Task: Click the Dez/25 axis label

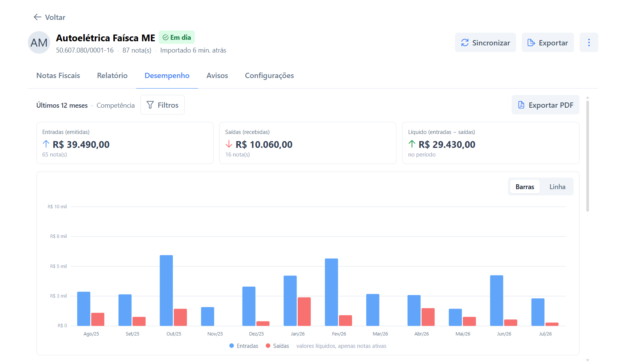Action: (x=256, y=334)
